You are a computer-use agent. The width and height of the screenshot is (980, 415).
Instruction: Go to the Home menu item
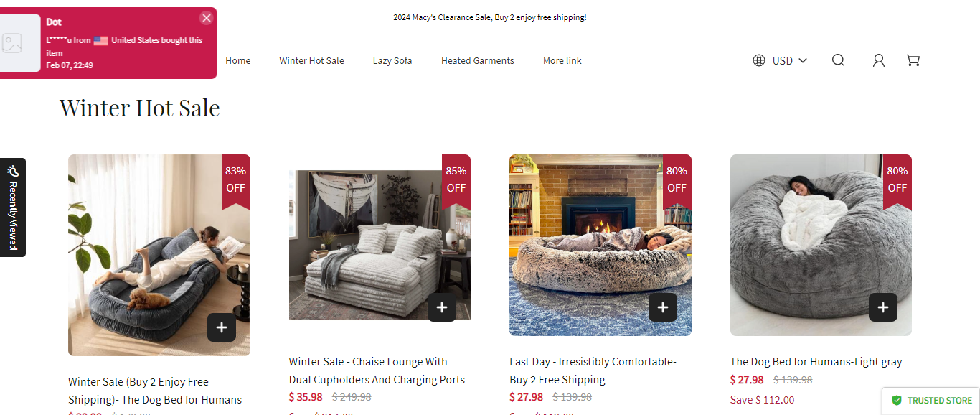pos(238,60)
